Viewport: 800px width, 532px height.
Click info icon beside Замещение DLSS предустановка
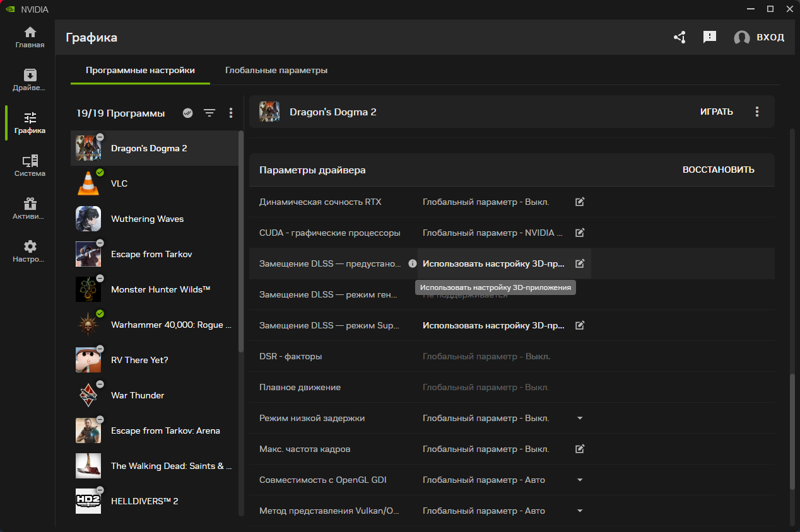click(412, 263)
